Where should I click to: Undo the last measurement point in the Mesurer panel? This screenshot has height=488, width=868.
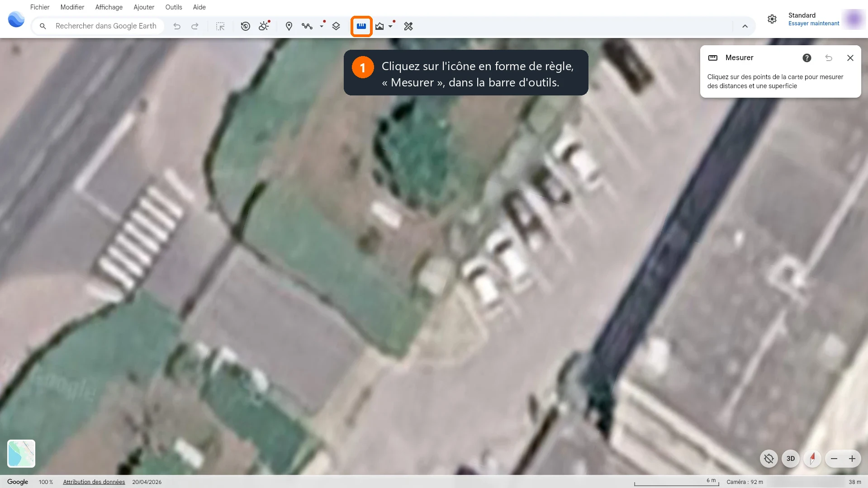pyautogui.click(x=829, y=58)
